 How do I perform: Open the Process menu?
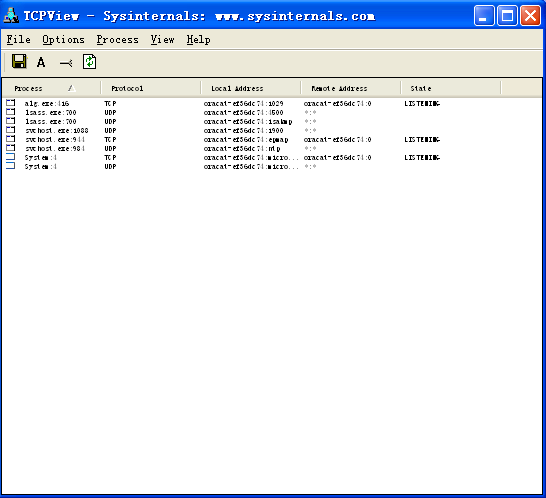click(117, 40)
